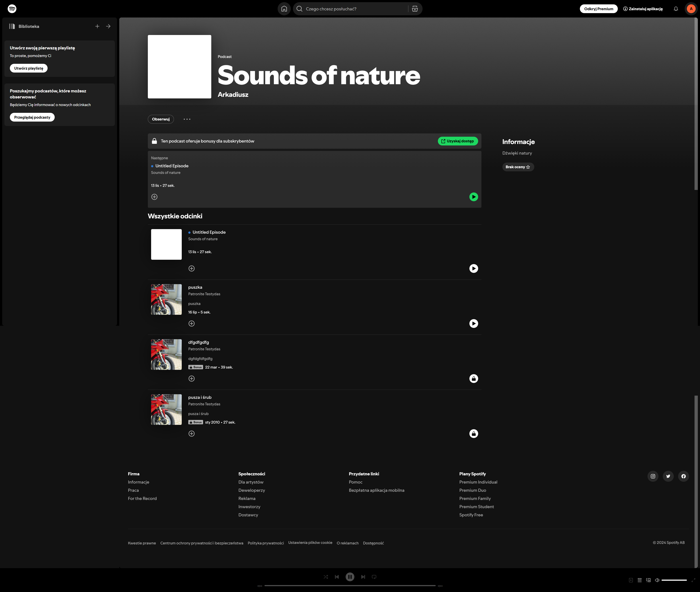700x592 pixels.
Task: Open the three-dots more options menu
Action: point(187,119)
